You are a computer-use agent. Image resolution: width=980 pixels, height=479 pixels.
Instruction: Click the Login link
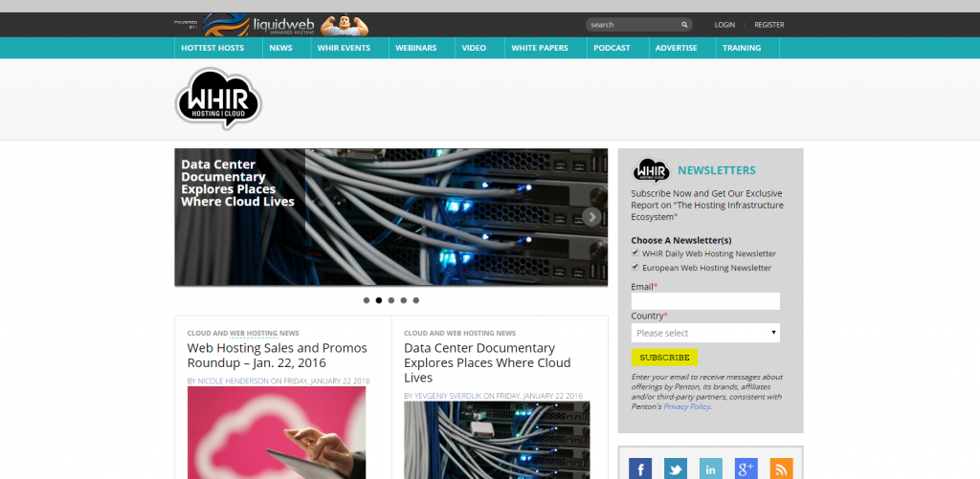tap(724, 25)
